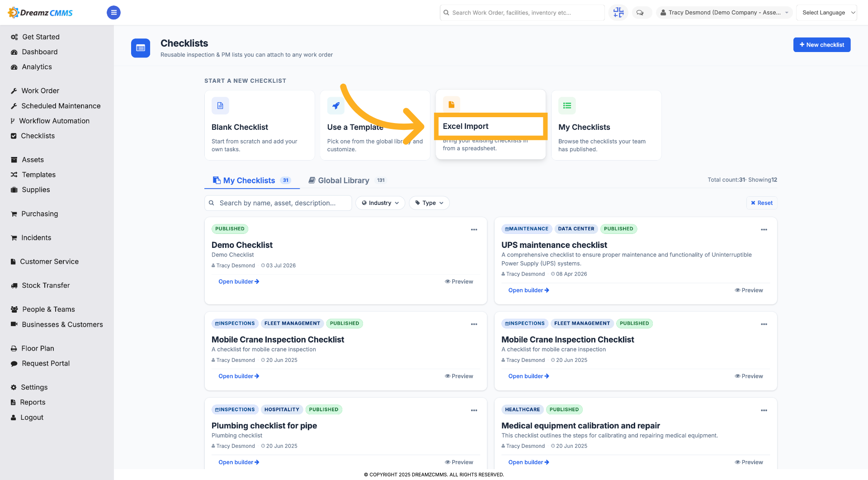Preview the UPS maintenance checklist
This screenshot has height=480, width=868.
tap(749, 290)
